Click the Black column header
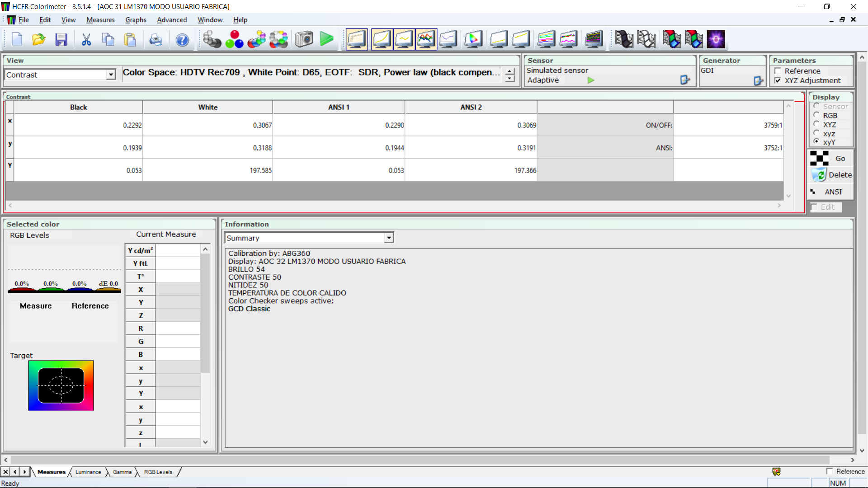The height and width of the screenshot is (488, 868). coord(78,107)
